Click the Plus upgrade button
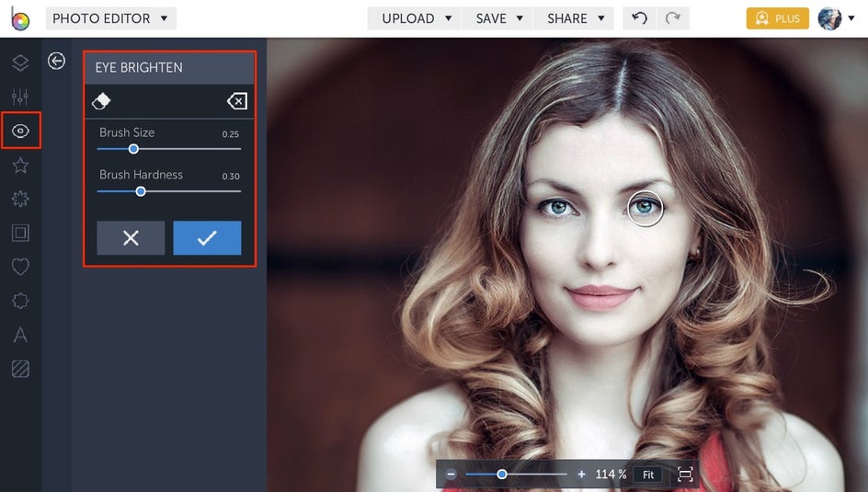The height and width of the screenshot is (492, 868). click(777, 18)
